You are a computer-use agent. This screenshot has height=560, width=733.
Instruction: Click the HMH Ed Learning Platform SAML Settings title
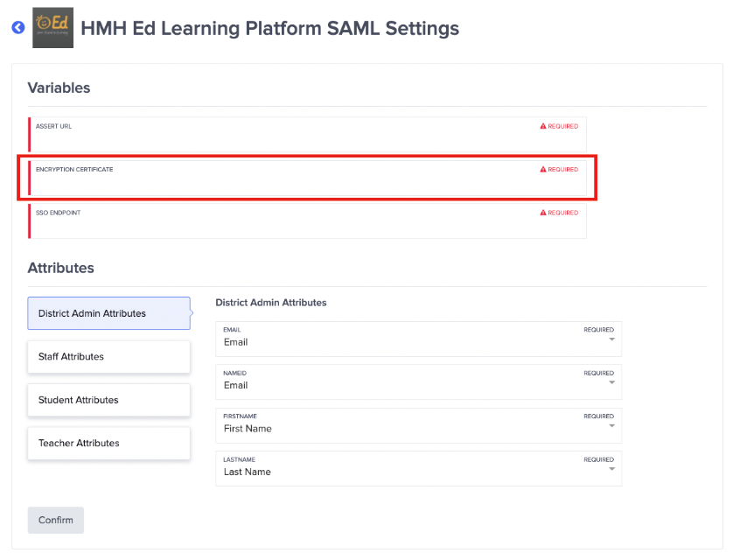(269, 28)
